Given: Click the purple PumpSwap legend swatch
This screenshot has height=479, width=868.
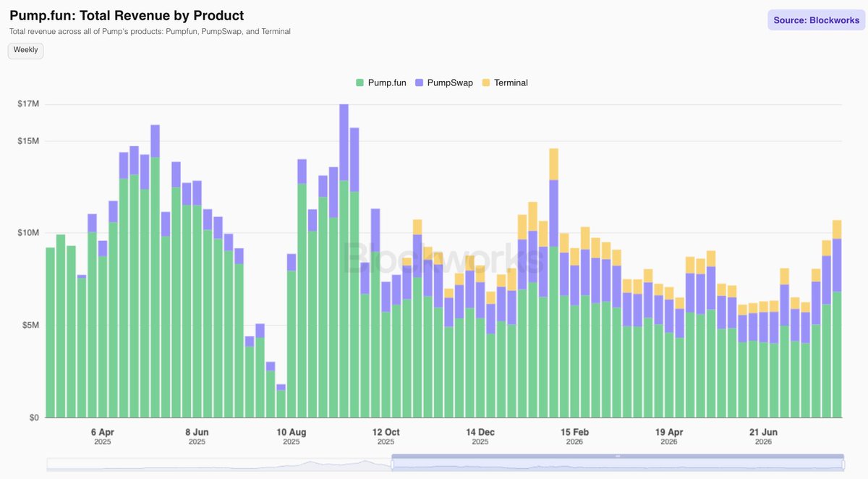Looking at the screenshot, I should [x=420, y=83].
